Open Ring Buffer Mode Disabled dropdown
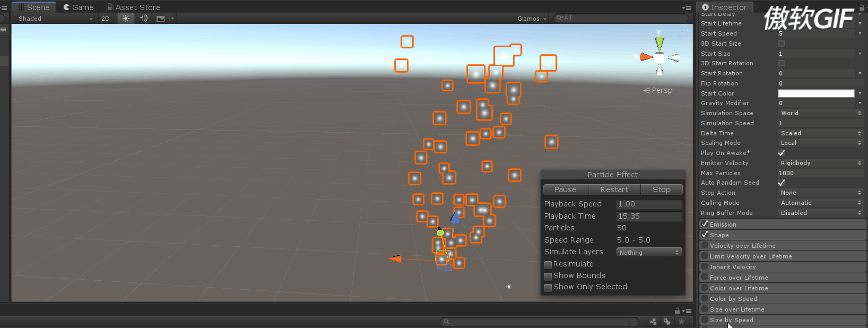This screenshot has width=868, height=328. [x=820, y=213]
